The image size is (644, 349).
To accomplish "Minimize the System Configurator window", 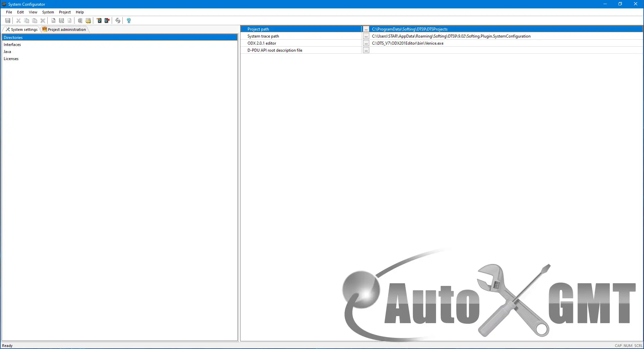I will pos(605,4).
